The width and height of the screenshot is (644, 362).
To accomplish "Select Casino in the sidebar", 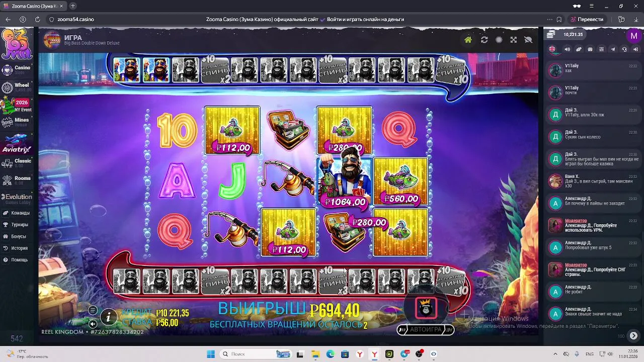I will [x=17, y=69].
